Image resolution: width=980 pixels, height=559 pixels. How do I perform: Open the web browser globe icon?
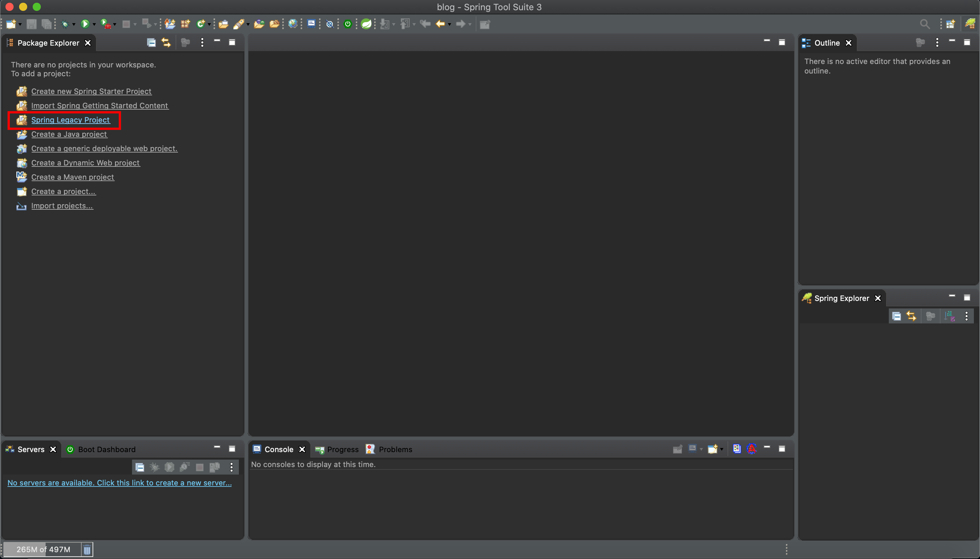pyautogui.click(x=293, y=24)
